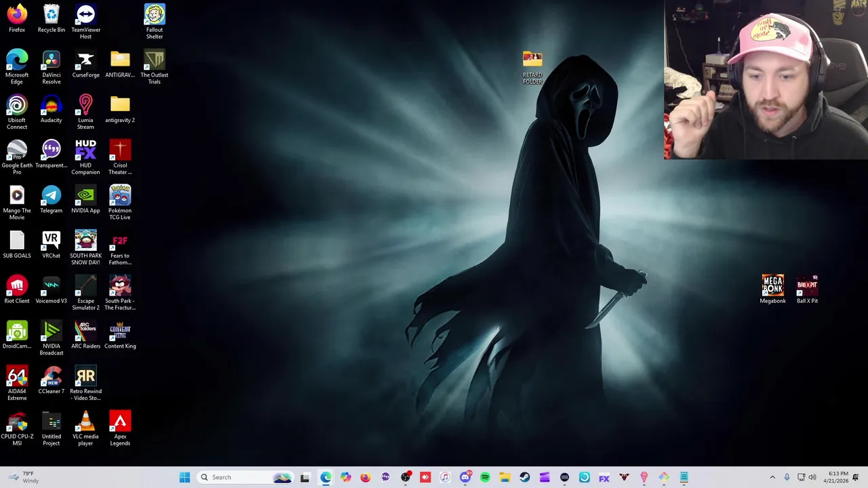
Task: Launch Megabonk desktop shortcut
Action: 772,289
